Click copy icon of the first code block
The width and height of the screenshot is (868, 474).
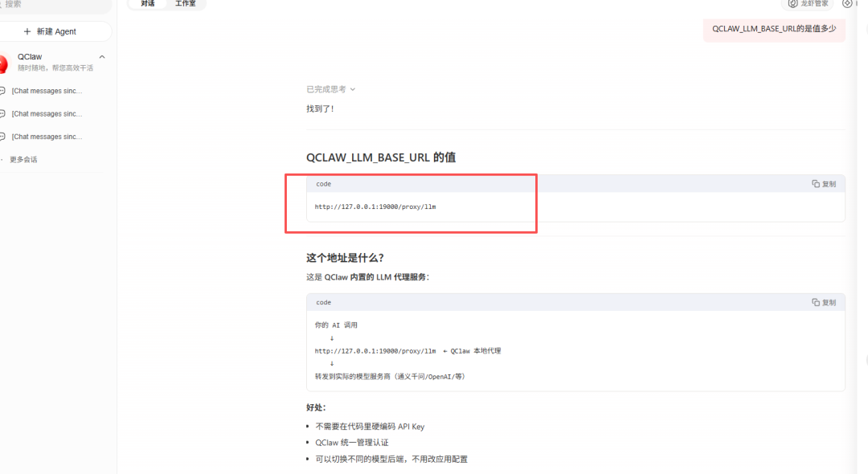pyautogui.click(x=816, y=184)
